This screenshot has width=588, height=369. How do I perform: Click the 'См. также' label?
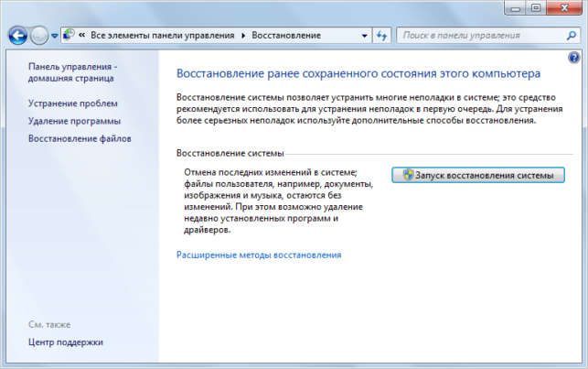(49, 324)
